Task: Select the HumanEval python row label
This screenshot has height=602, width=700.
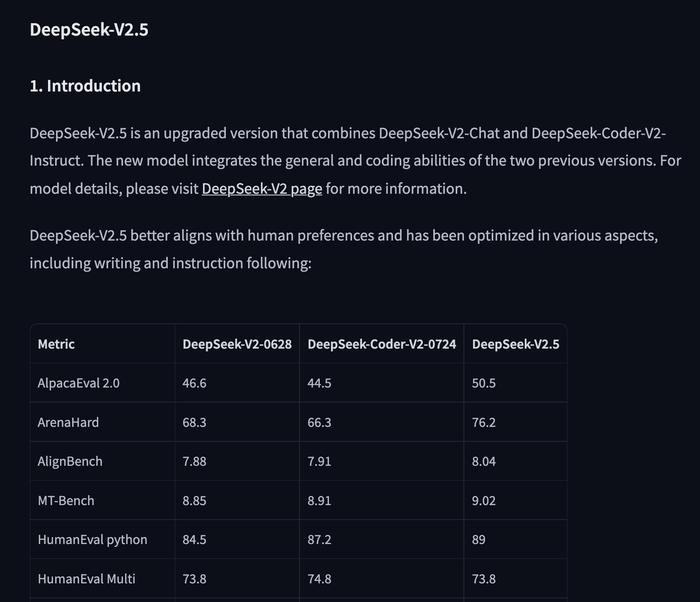Action: [92, 539]
